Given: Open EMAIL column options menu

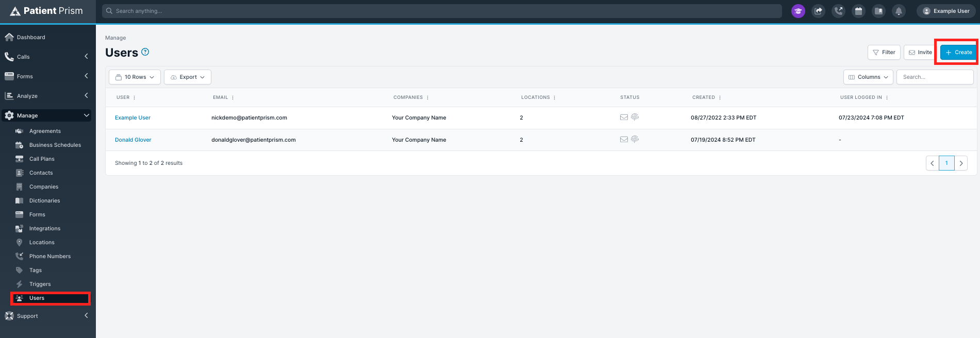Looking at the screenshot, I should coord(232,97).
